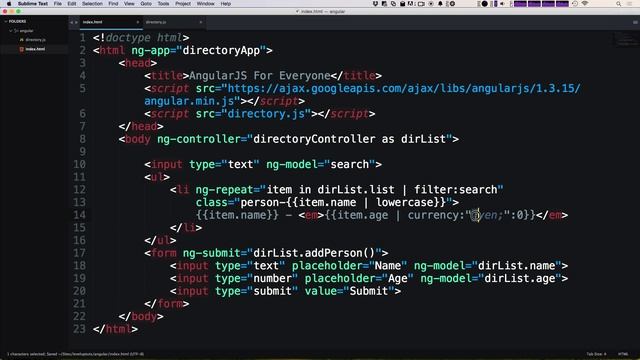Screen dimensions: 640x360
Task: Open the File menu
Action: (x=58, y=4)
